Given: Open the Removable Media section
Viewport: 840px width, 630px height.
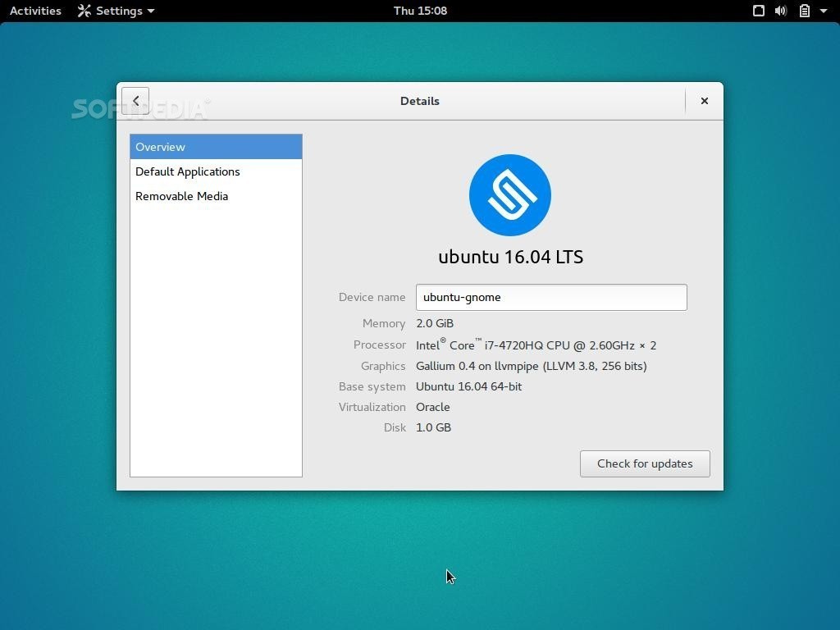Looking at the screenshot, I should pos(182,196).
